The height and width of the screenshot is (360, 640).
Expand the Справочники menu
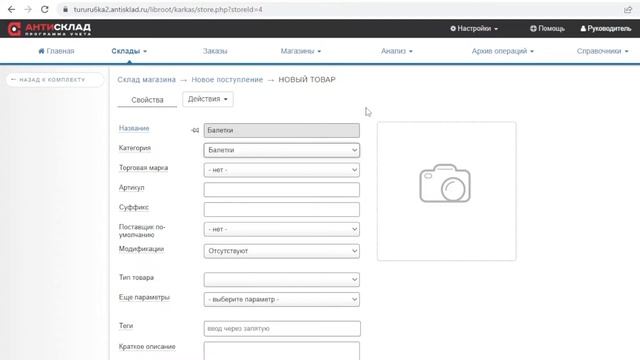pyautogui.click(x=602, y=51)
